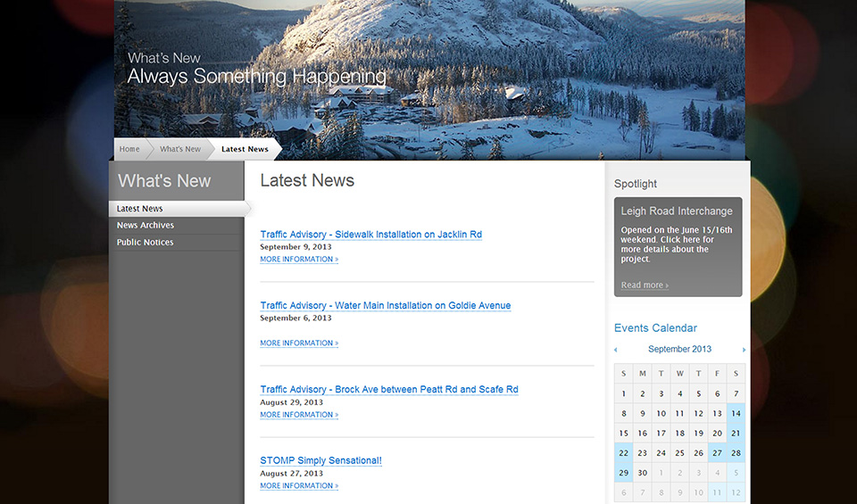
Task: Open the Leigh Road Interchange spotlight heading
Action: [x=677, y=211]
